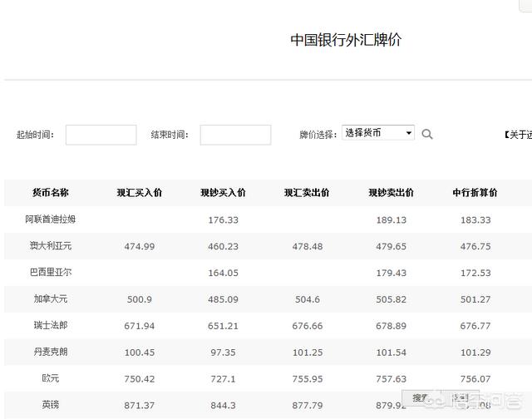Select value 476.75 for Australian dollar
The height and width of the screenshot is (419, 532).
tap(475, 247)
